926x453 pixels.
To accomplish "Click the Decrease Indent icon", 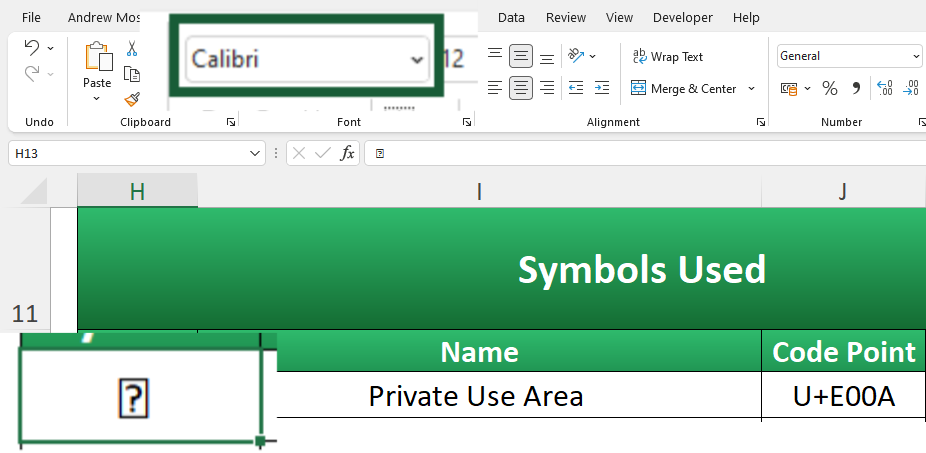I will click(x=576, y=88).
